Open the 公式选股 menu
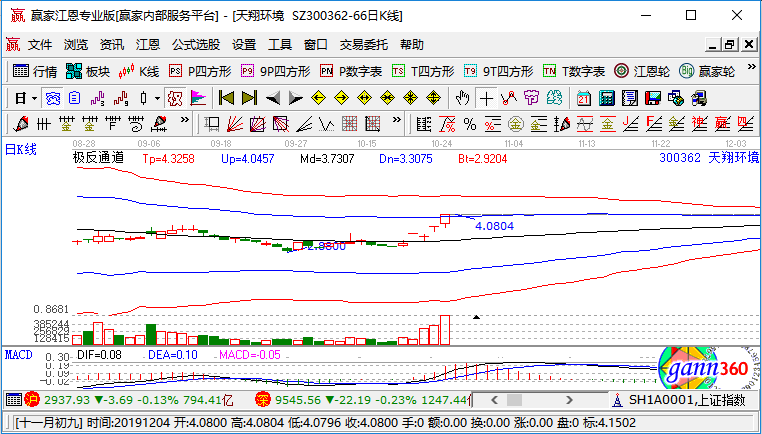 [195, 45]
